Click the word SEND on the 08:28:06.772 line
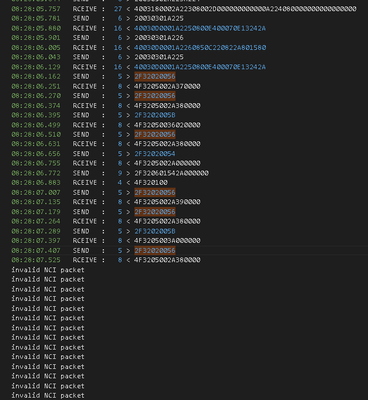 click(x=81, y=173)
